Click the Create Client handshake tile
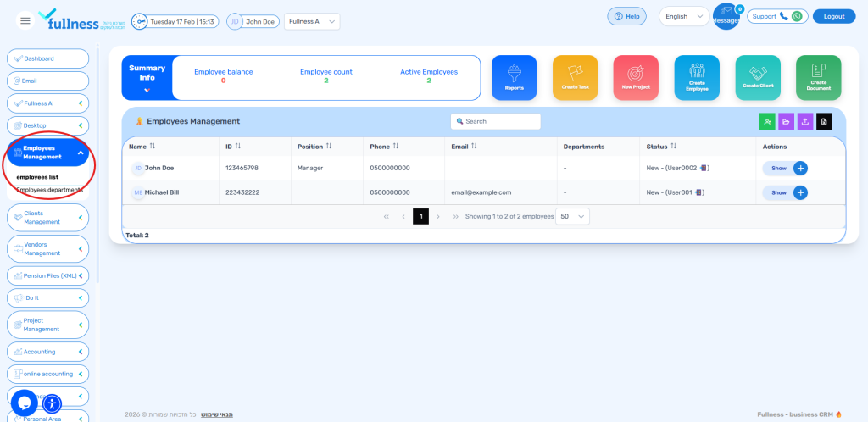Viewport: 868px width, 422px height. point(758,77)
